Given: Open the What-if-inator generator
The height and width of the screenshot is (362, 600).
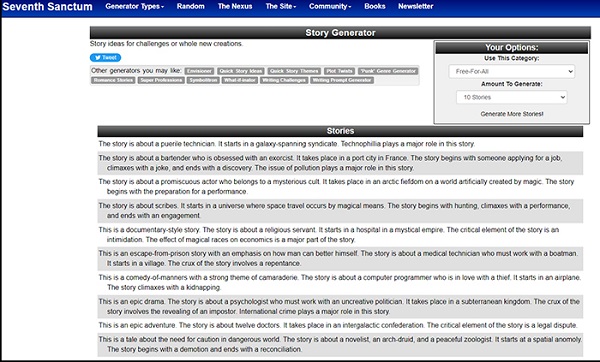Looking at the screenshot, I should click(x=240, y=80).
